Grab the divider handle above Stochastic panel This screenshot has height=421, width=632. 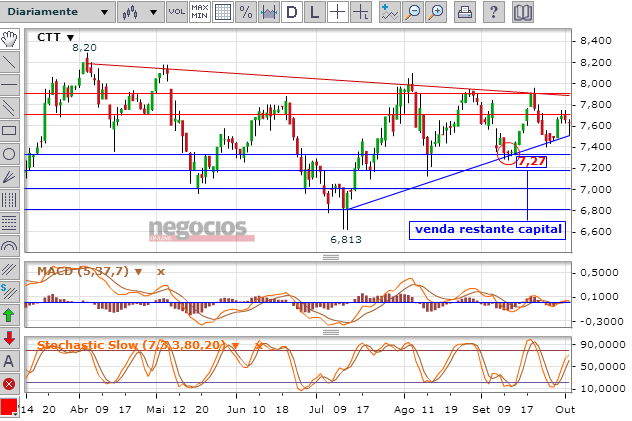tap(331, 332)
